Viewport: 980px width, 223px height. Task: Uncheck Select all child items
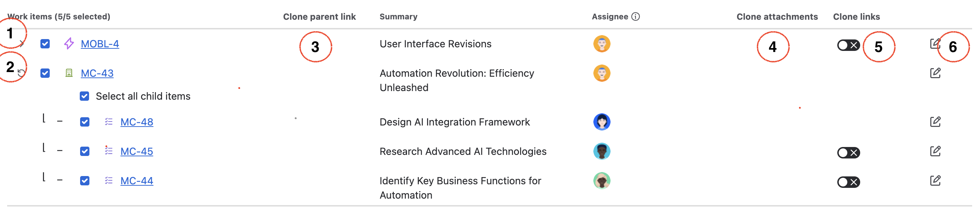[84, 96]
